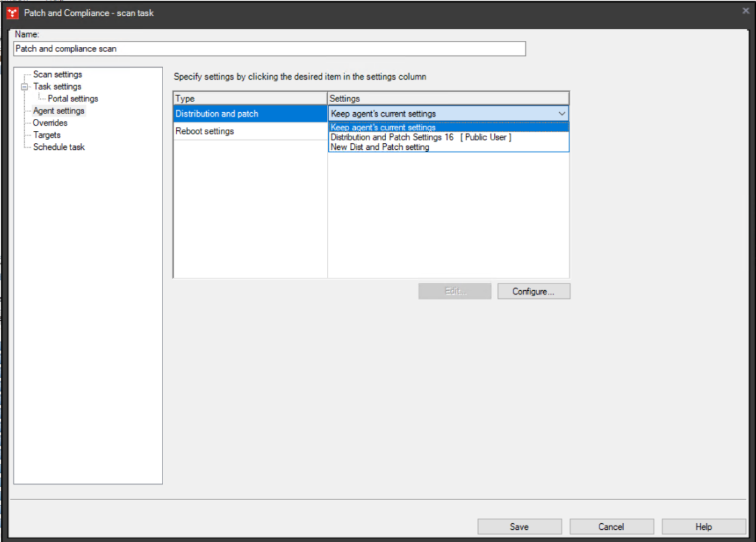756x542 pixels.
Task: Open the Scan settings tree item
Action: (x=58, y=74)
